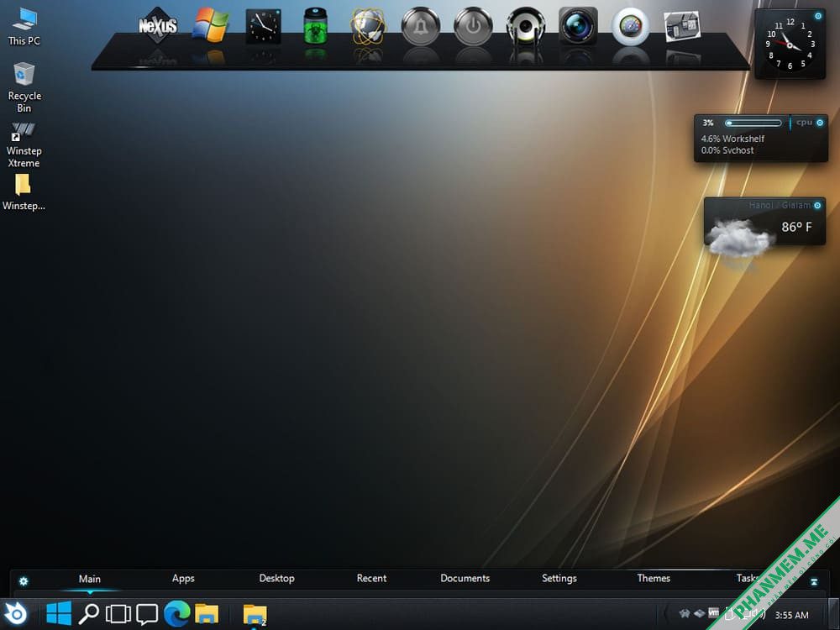Click the camera lens capture dock icon
840x630 pixels.
(578, 26)
